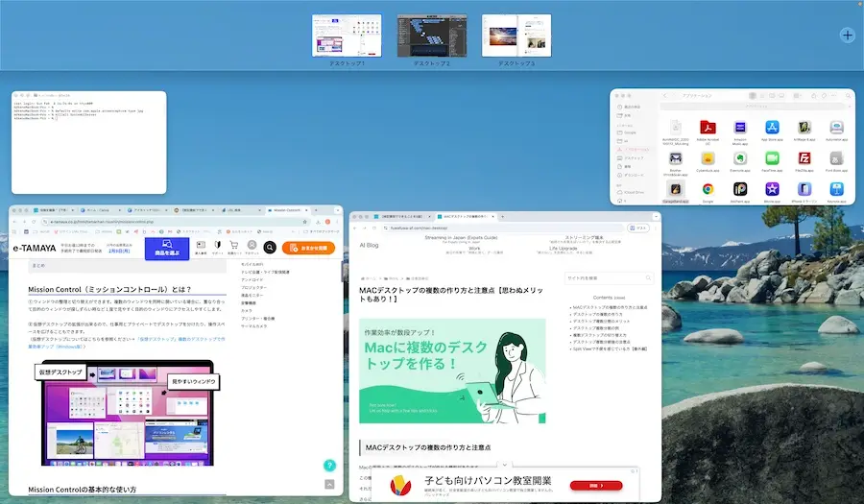This screenshot has width=864, height=504.
Task: Open tab list dropdown in right Chrome
Action: point(656,216)
